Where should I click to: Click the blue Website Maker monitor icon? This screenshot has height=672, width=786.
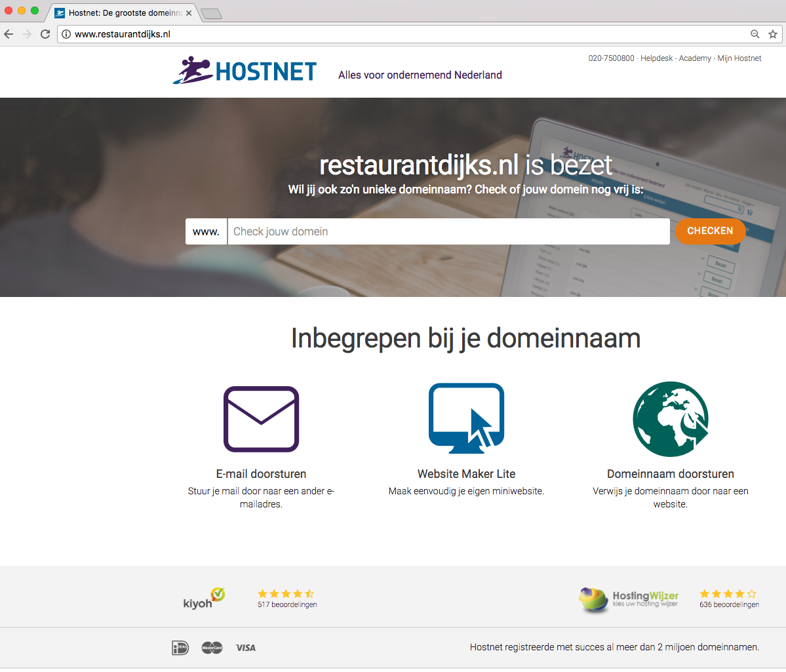pyautogui.click(x=466, y=418)
